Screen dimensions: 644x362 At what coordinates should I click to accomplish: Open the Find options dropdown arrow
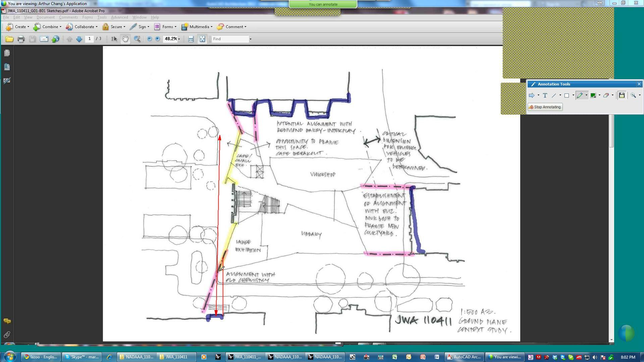(x=250, y=39)
